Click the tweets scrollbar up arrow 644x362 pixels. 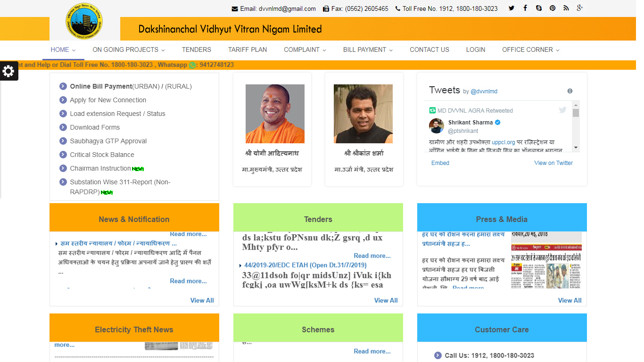(576, 104)
